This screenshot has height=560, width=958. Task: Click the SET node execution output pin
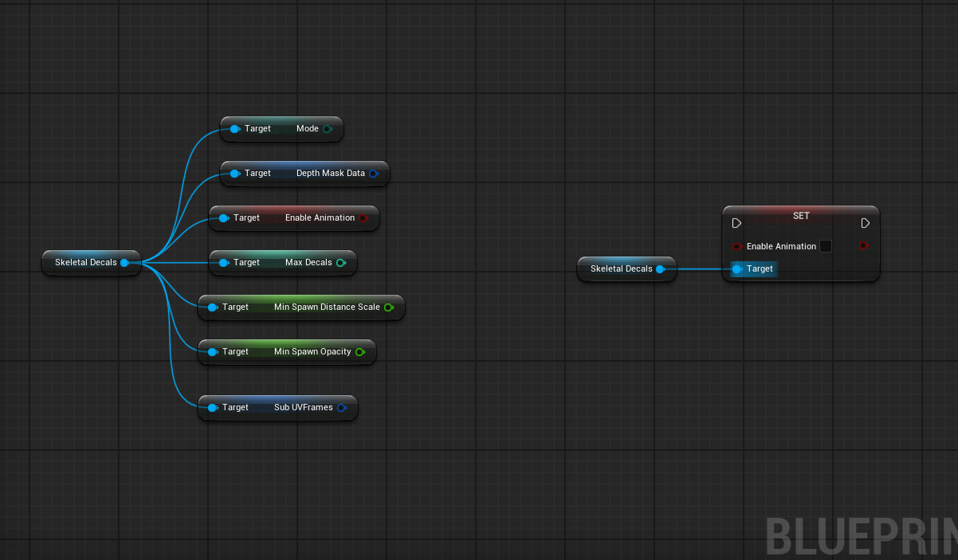(x=865, y=223)
